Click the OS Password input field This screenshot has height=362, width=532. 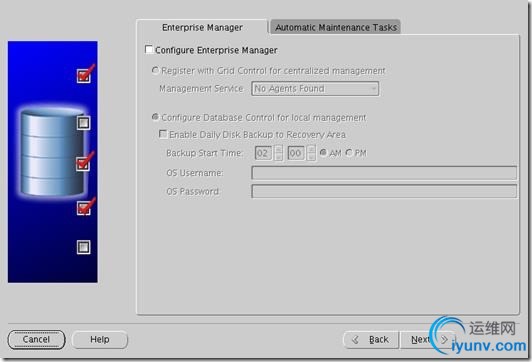[384, 191]
